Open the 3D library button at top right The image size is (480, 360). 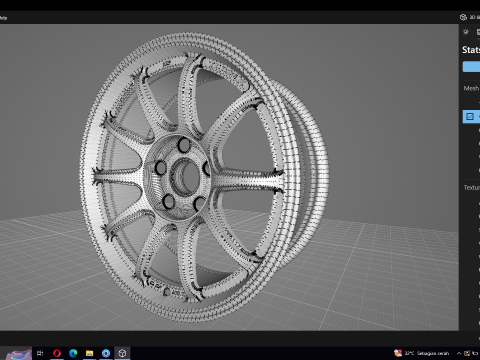(469, 17)
